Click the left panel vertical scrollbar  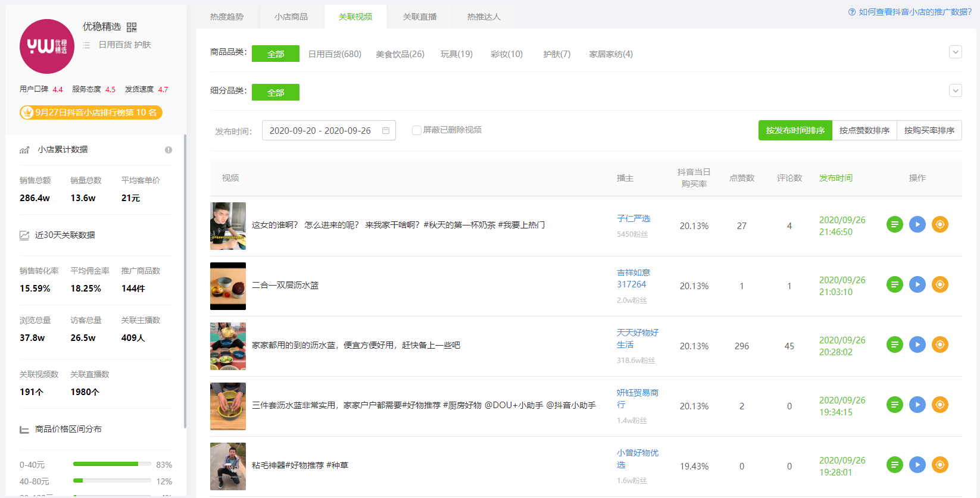[185, 281]
